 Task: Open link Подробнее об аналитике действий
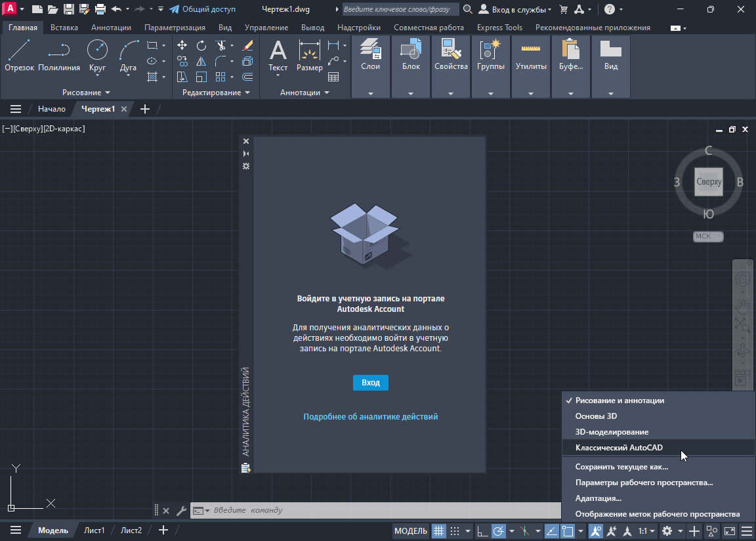pos(370,416)
